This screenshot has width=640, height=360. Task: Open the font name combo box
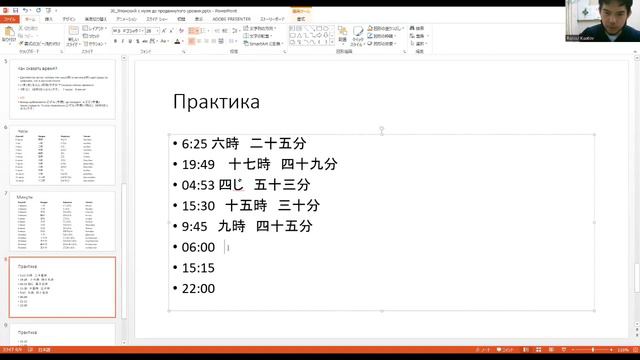pyautogui.click(x=128, y=31)
